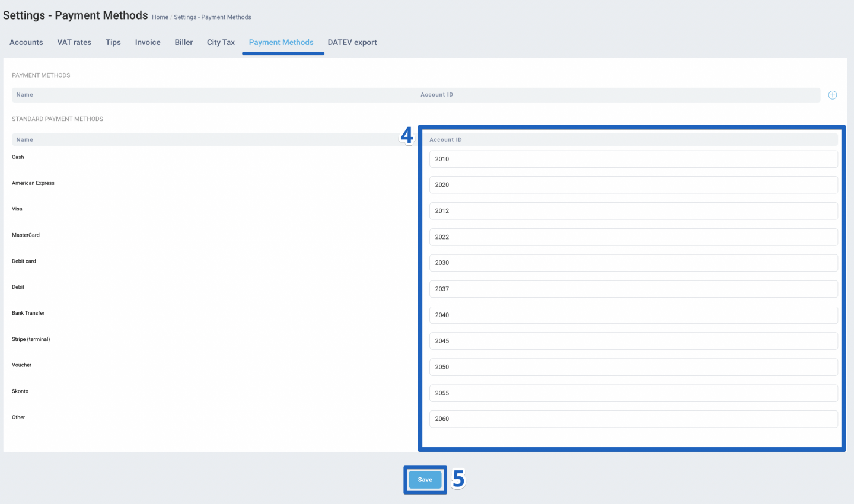The width and height of the screenshot is (854, 504).
Task: Add a new payment method with plus icon
Action: (833, 95)
